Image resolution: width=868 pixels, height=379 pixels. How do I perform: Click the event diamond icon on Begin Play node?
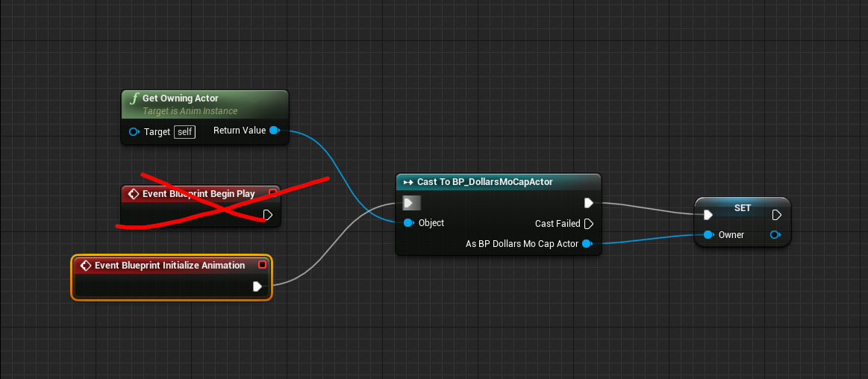134,194
